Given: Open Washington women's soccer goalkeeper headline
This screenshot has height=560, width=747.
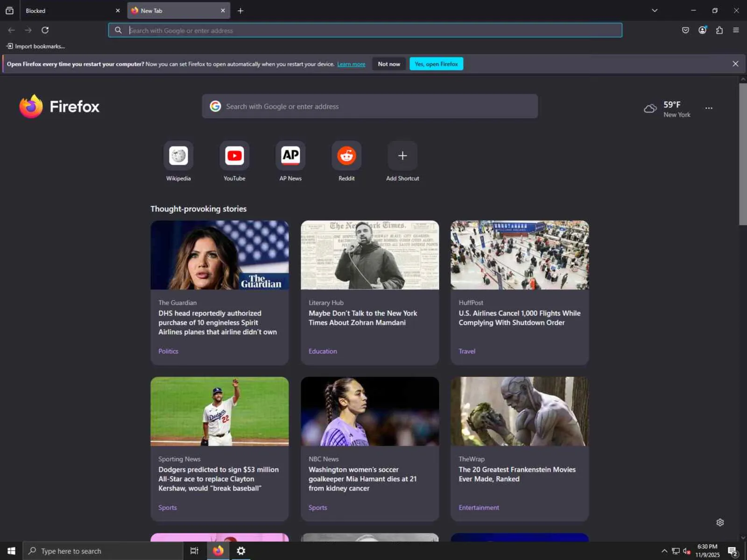Looking at the screenshot, I should click(363, 479).
